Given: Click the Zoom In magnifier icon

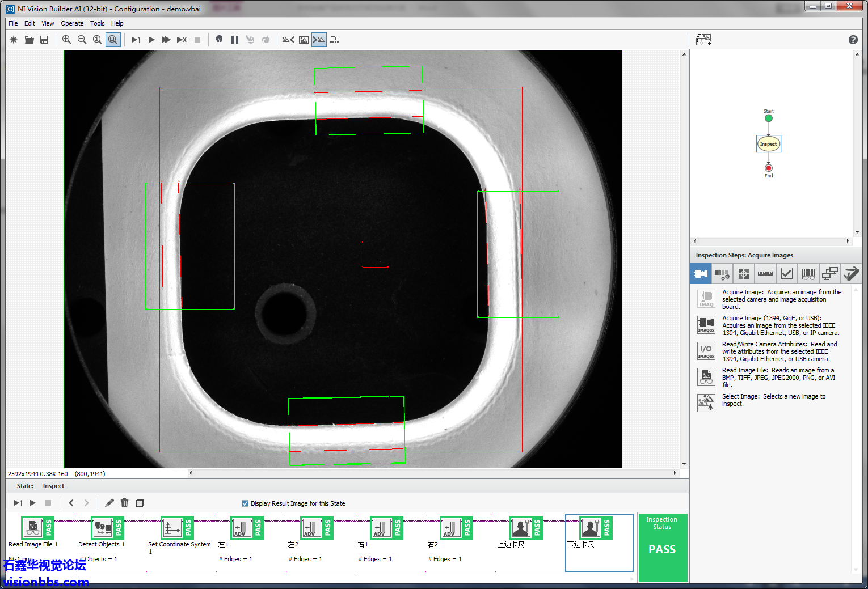Looking at the screenshot, I should pyautogui.click(x=66, y=40).
